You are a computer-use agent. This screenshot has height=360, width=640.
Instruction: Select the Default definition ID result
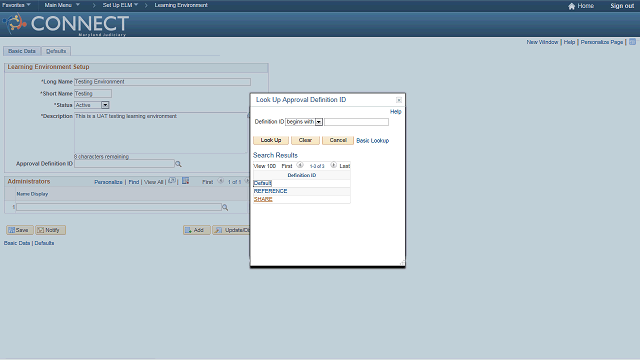click(262, 183)
